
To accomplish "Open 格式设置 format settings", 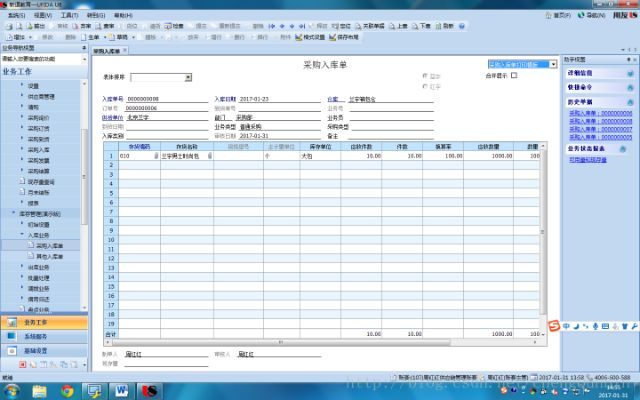I will (310, 37).
